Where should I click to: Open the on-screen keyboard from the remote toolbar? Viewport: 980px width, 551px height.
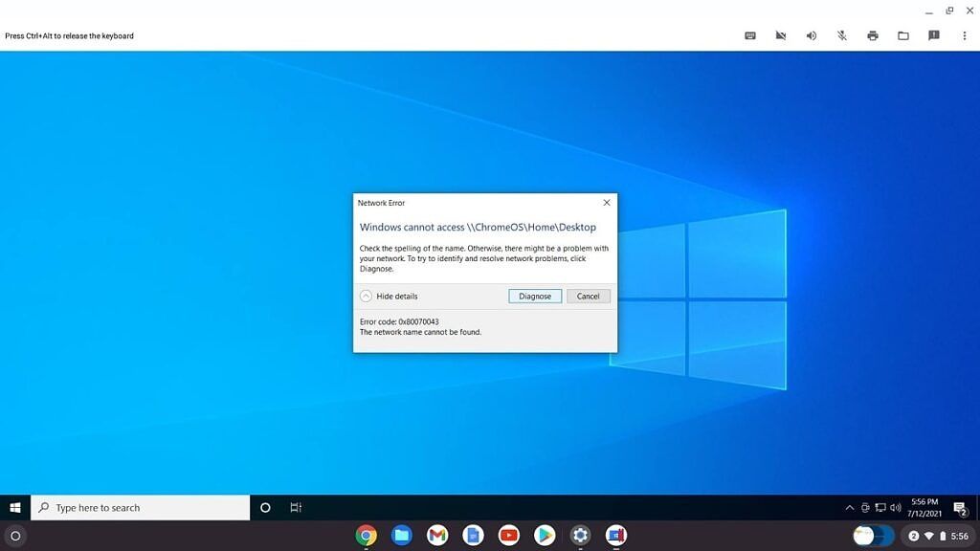(x=749, y=35)
